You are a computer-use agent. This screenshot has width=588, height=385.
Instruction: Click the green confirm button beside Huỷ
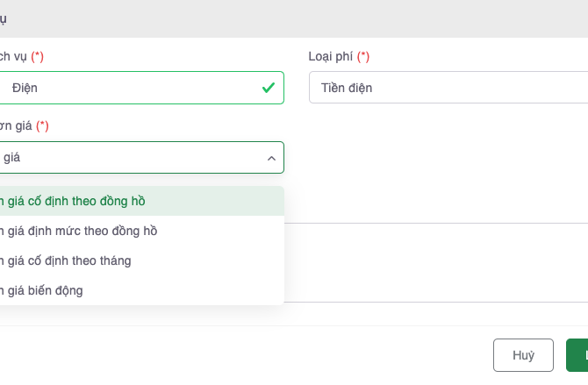577,355
